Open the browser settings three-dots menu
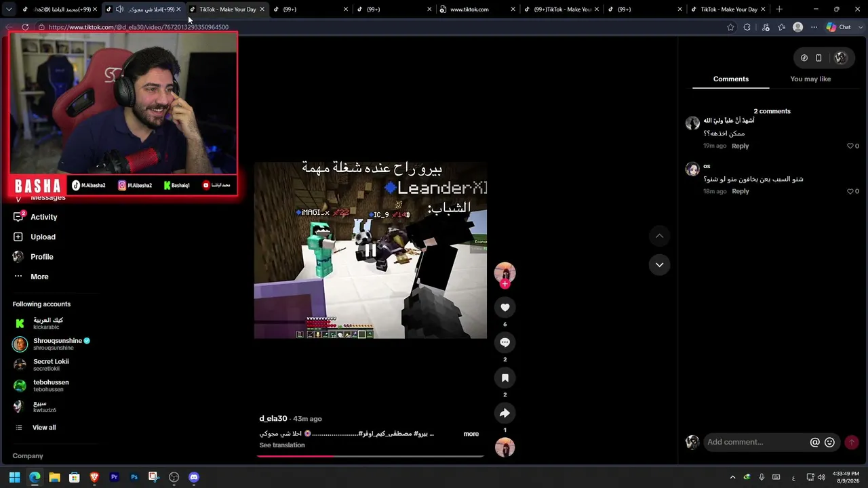Image resolution: width=868 pixels, height=488 pixels. click(x=814, y=27)
